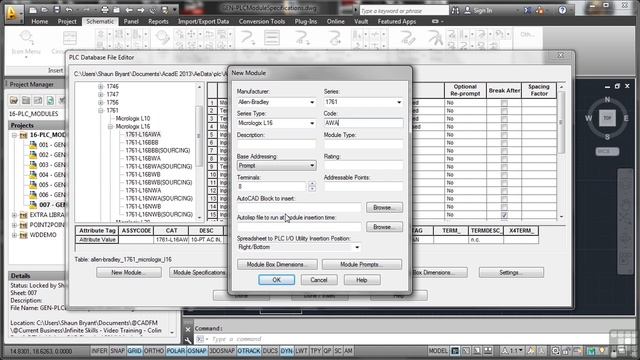
Task: Toggle Break After checkbox in row 11
Action: [504, 183]
